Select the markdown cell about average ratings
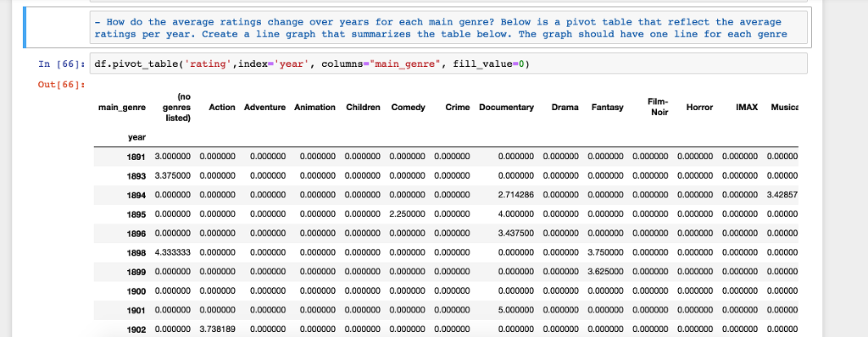The width and height of the screenshot is (868, 337). [x=448, y=28]
